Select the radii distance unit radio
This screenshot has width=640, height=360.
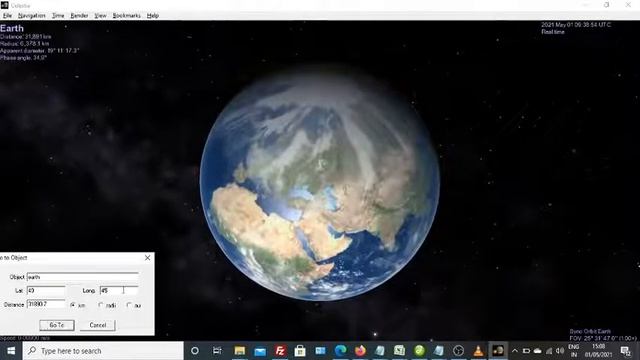[101, 305]
